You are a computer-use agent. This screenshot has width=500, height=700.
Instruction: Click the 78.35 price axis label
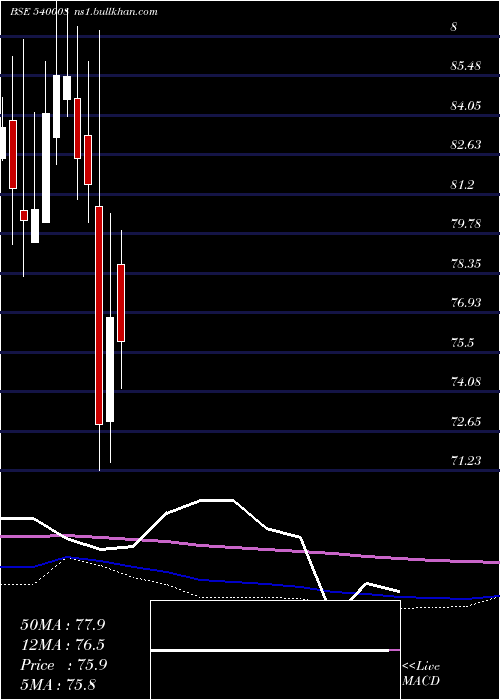pyautogui.click(x=466, y=263)
